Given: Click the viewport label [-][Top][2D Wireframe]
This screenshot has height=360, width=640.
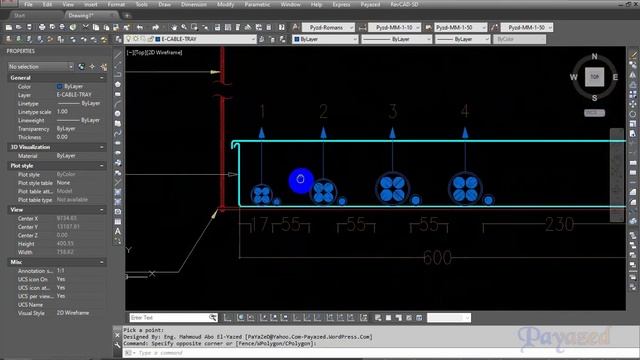Looking at the screenshot, I should 154,53.
